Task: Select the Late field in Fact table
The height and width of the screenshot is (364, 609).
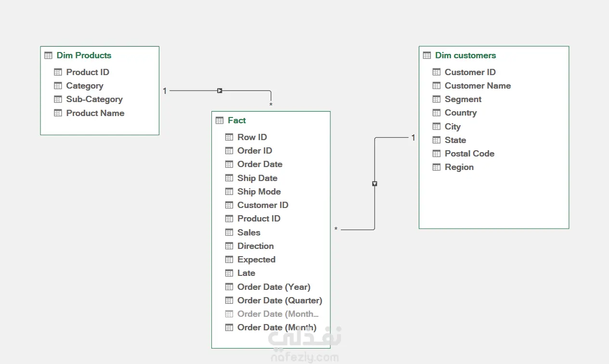Action: point(246,273)
